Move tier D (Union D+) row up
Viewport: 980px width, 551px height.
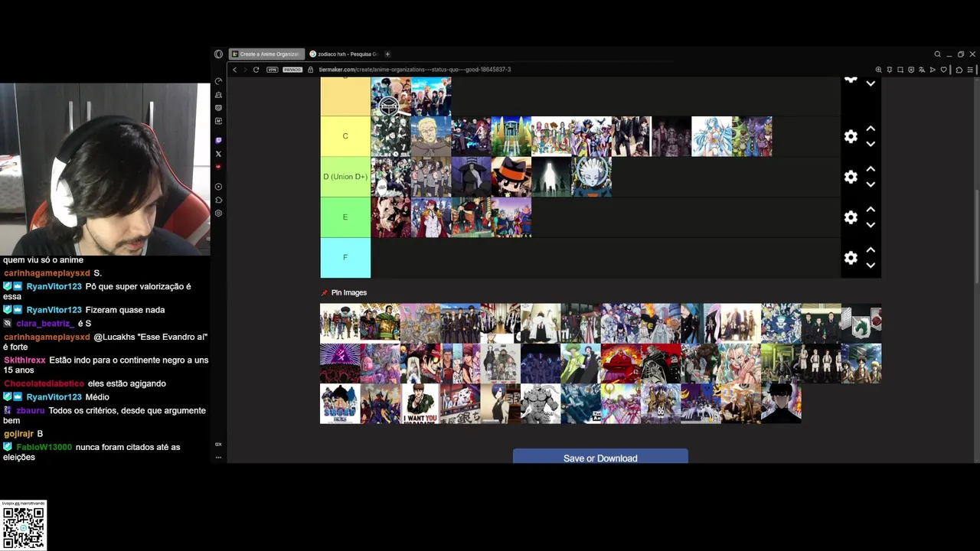pos(871,169)
